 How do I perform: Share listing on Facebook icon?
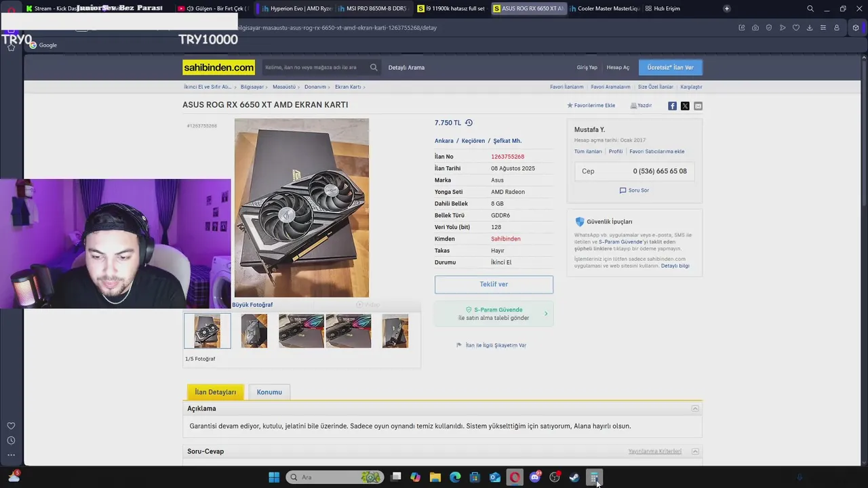click(x=672, y=106)
